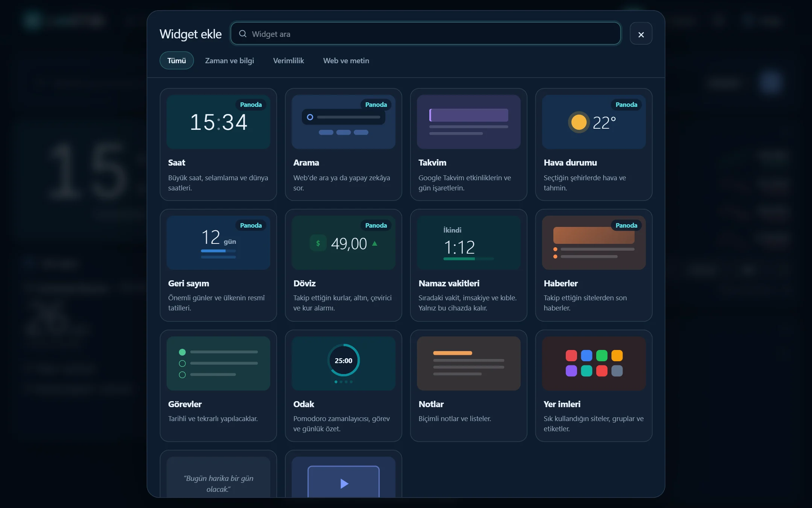The image size is (812, 508).
Task: Select the Yer imleri widget title
Action: (x=562, y=404)
